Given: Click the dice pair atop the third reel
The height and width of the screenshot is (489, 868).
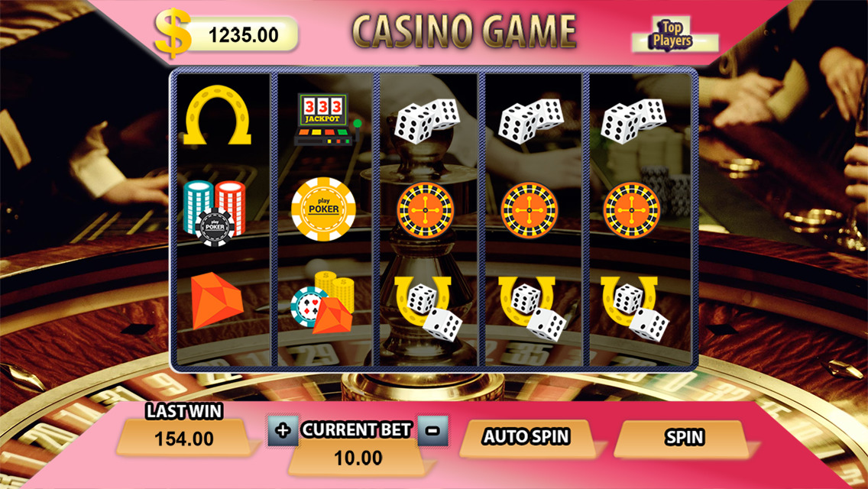Looking at the screenshot, I should [427, 121].
